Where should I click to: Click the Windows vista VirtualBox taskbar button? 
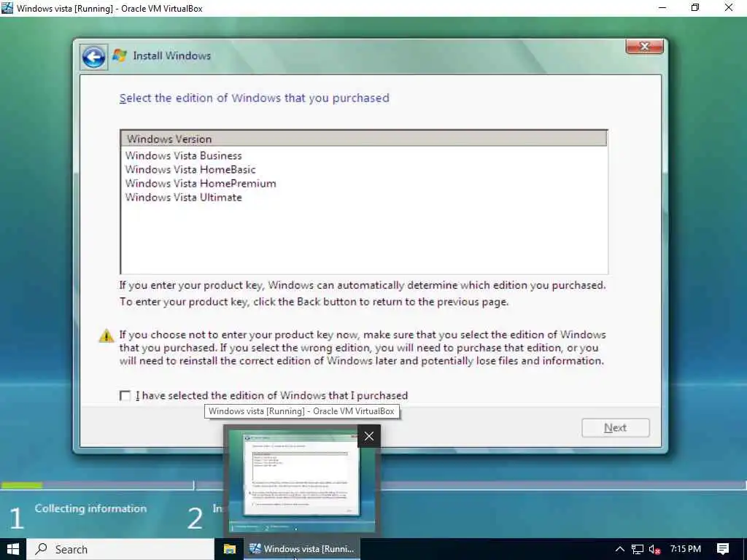tap(302, 549)
